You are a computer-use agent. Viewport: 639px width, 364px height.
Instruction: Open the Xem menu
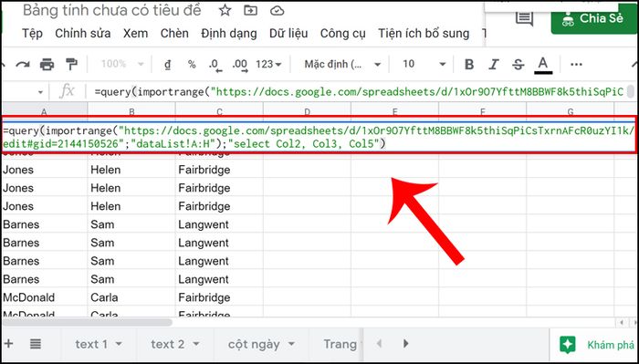[x=136, y=34]
